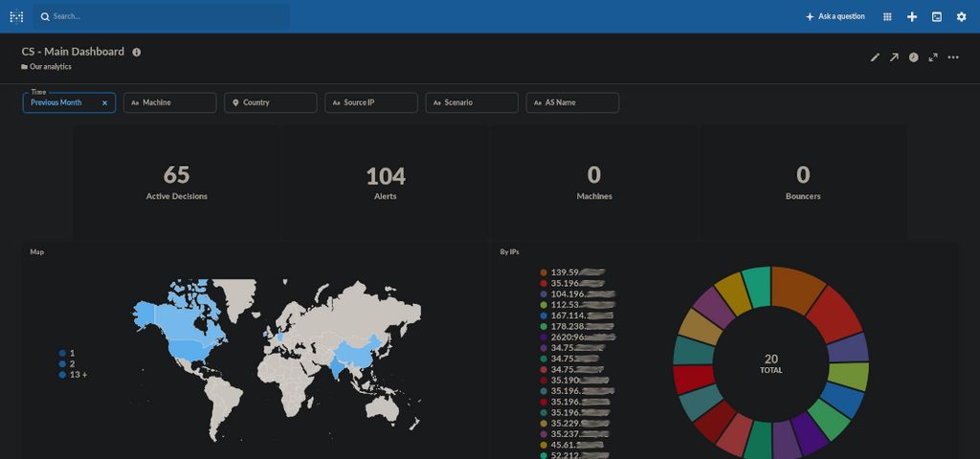980x459 pixels.
Task: Select legend entry 35.237
Action: (575, 434)
